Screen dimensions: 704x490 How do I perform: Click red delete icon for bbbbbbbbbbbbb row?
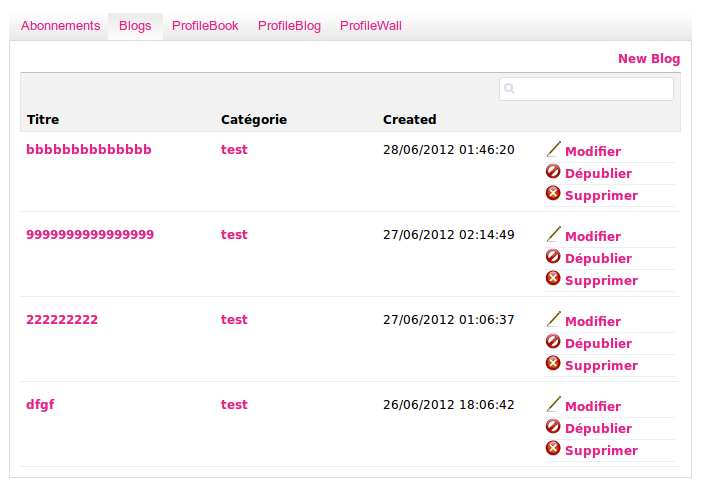(x=553, y=193)
